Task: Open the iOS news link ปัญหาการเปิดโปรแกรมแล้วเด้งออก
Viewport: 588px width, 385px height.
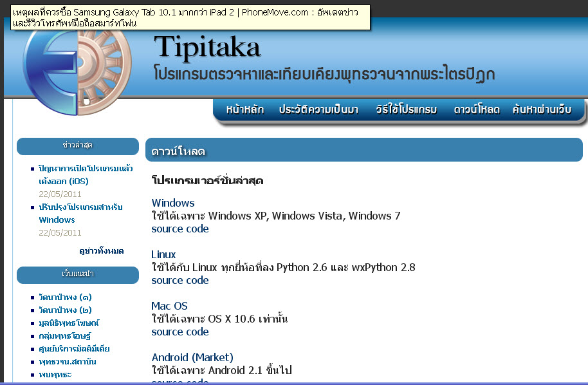Action: (x=86, y=175)
